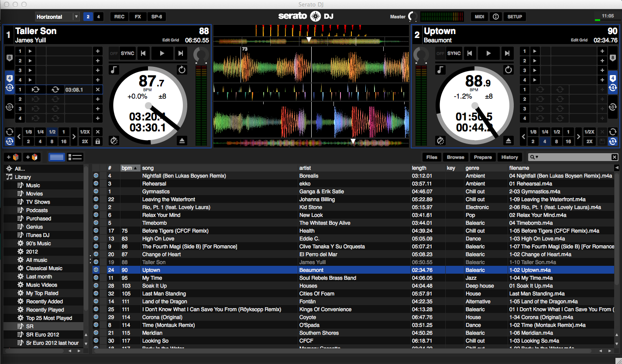Image resolution: width=622 pixels, height=364 pixels.
Task: Sort library by the bpm column
Action: (x=130, y=168)
